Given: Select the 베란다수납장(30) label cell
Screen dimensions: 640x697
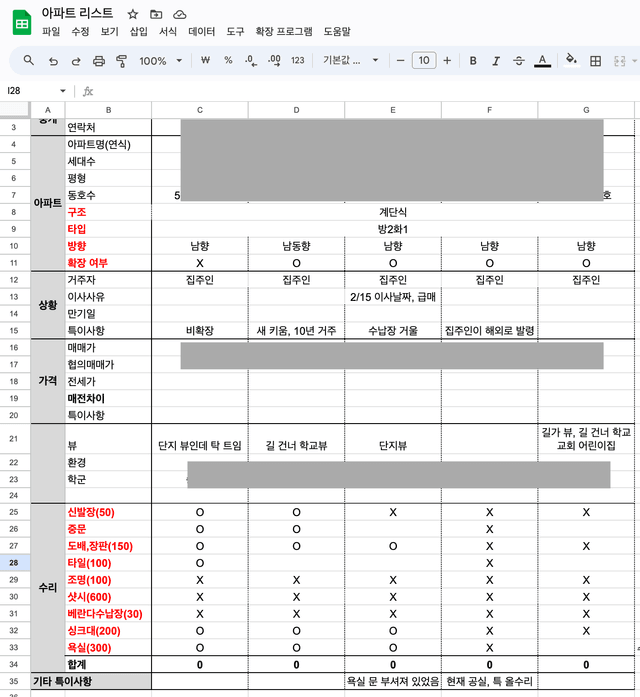Looking at the screenshot, I should [x=108, y=614].
